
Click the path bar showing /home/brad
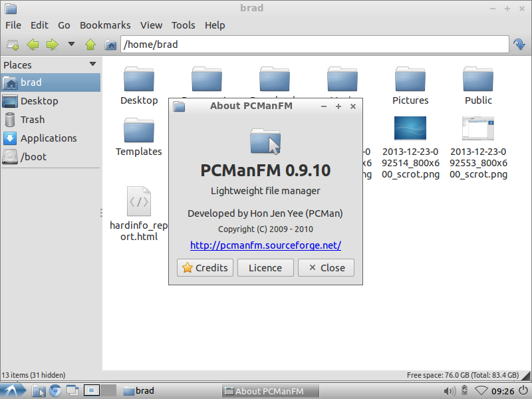315,45
